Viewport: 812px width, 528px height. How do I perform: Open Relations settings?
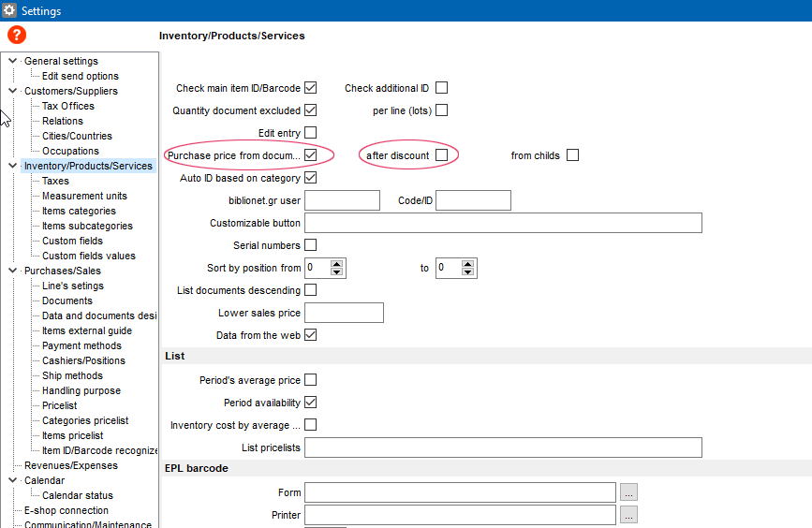[63, 121]
